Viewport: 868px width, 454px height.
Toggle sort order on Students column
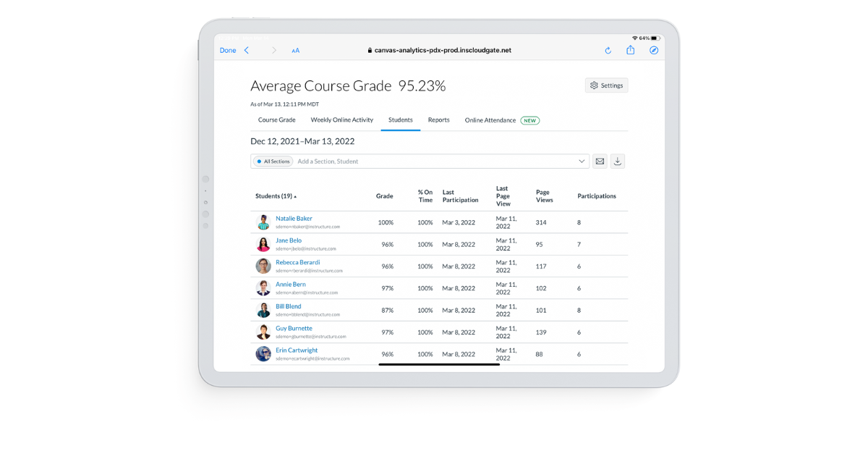277,196
